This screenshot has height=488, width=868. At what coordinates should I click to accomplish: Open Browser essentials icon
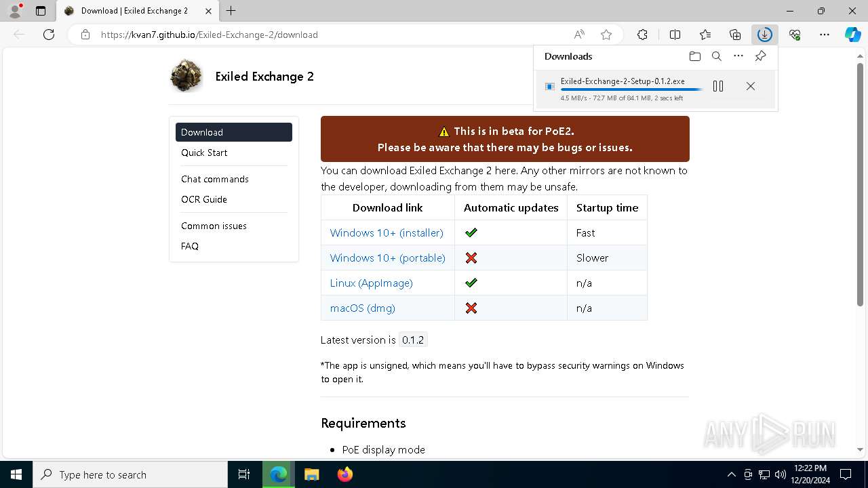(x=795, y=35)
